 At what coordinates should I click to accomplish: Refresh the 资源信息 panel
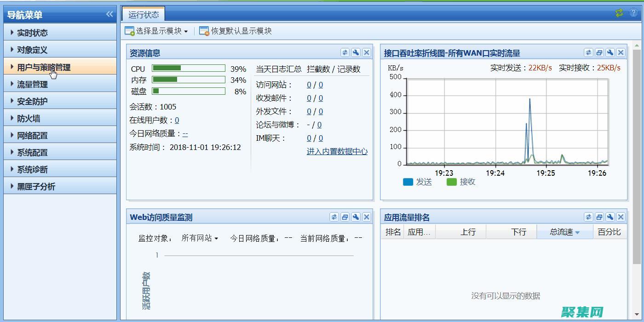(345, 52)
